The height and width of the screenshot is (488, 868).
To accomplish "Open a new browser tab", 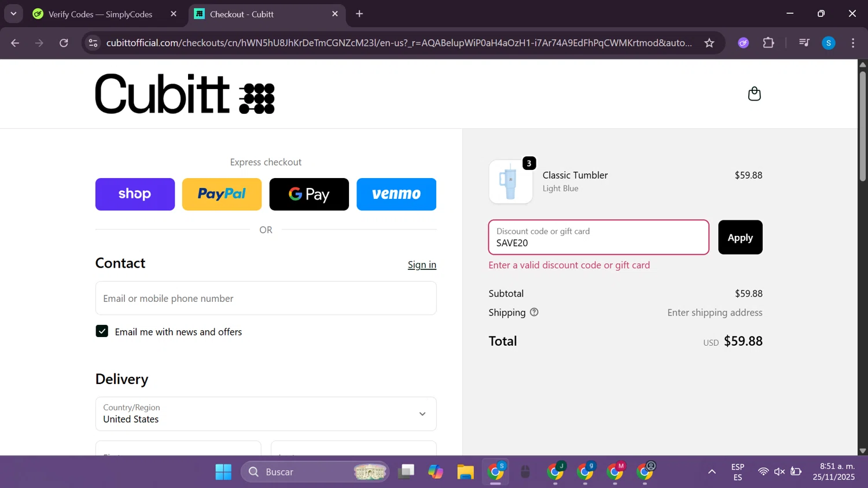I will (359, 14).
